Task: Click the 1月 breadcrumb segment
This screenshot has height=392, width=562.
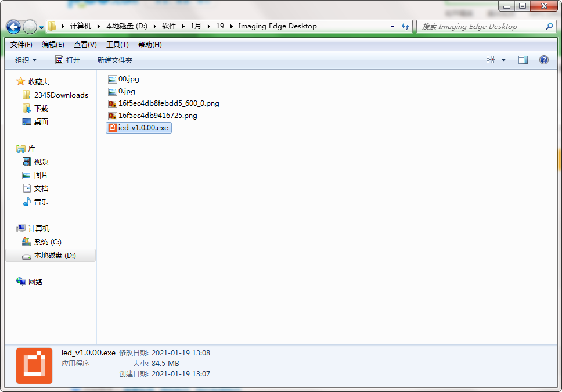Action: [195, 26]
